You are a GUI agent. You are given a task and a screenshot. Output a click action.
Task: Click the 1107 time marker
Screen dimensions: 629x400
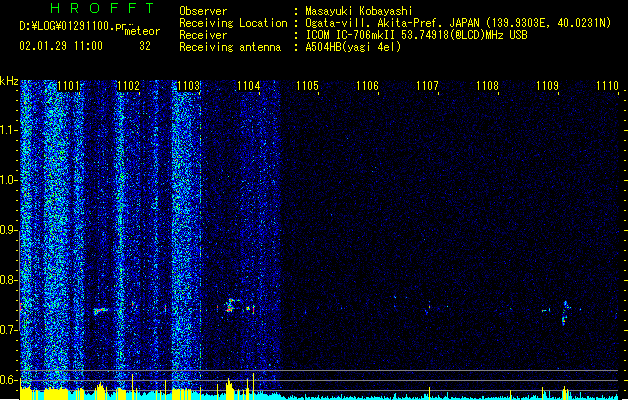[x=427, y=86]
